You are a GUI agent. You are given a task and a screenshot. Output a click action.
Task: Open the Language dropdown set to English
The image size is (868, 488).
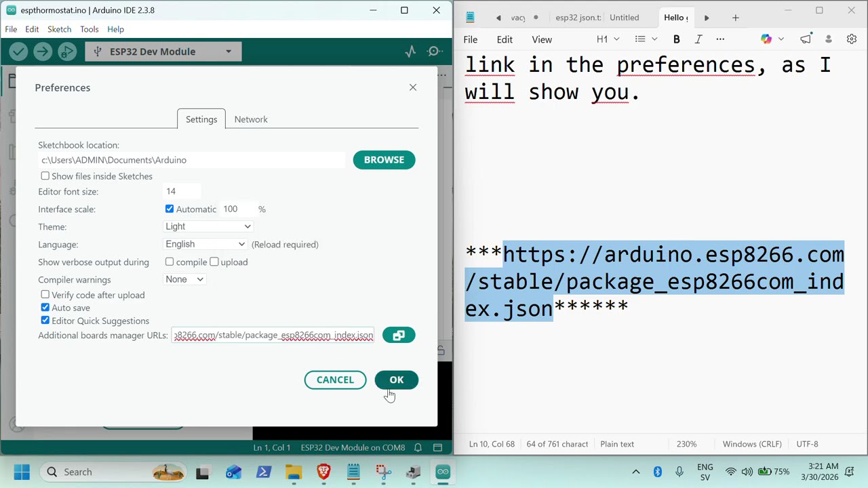pyautogui.click(x=205, y=244)
